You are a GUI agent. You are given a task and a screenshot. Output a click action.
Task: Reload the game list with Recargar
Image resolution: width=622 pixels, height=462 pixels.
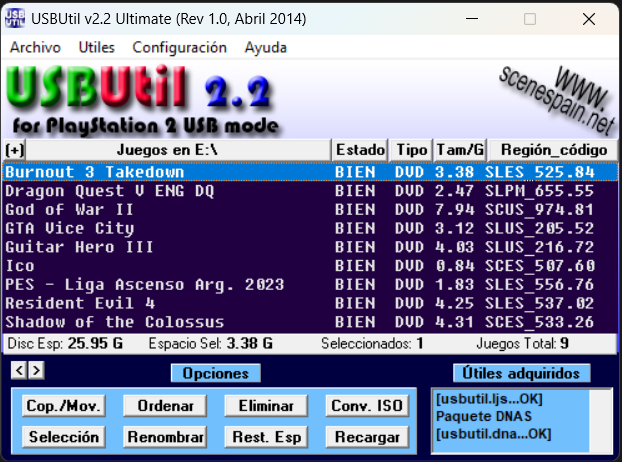(x=367, y=437)
